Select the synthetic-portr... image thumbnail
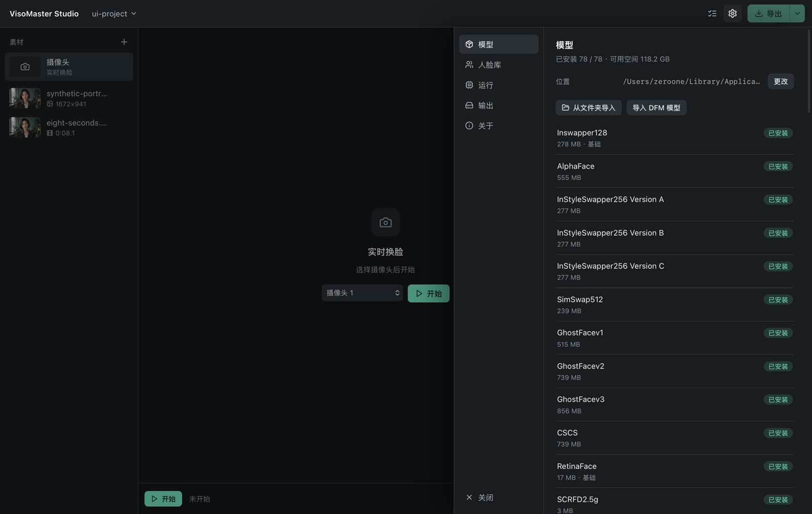812x514 pixels. pyautogui.click(x=25, y=98)
